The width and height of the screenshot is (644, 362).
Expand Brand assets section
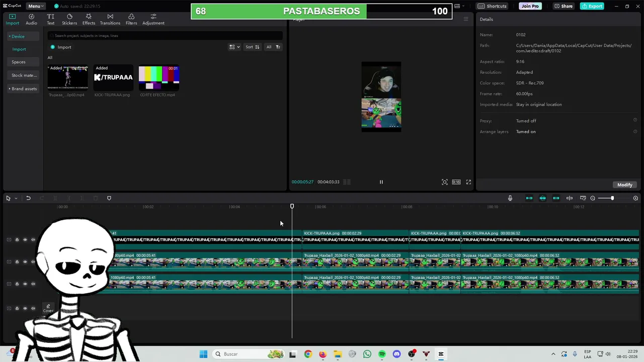23,88
